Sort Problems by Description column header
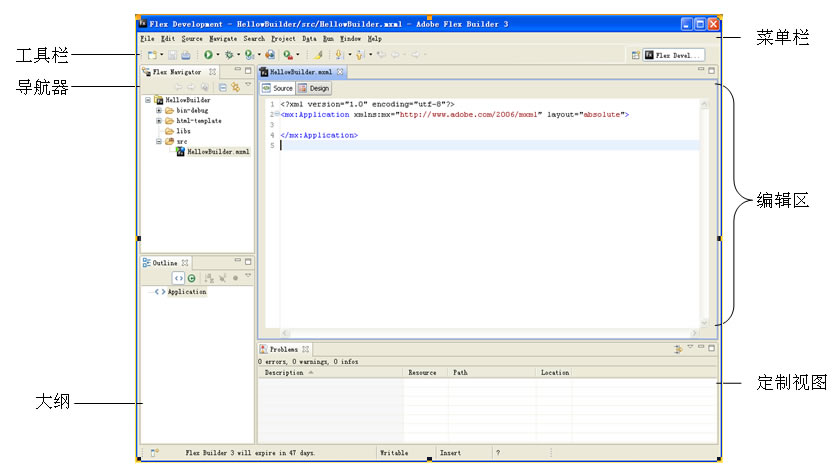The width and height of the screenshot is (833, 474). [330, 373]
